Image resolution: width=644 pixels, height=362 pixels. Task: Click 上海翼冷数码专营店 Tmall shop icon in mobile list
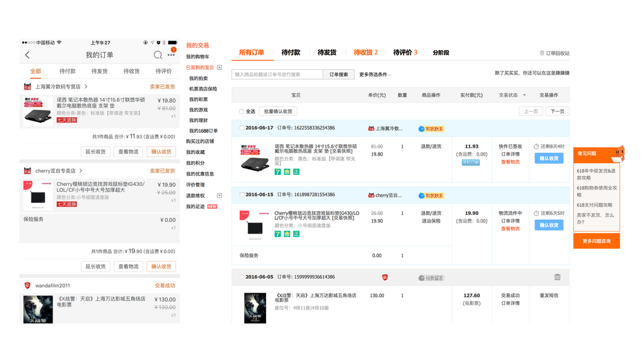[x=28, y=87]
